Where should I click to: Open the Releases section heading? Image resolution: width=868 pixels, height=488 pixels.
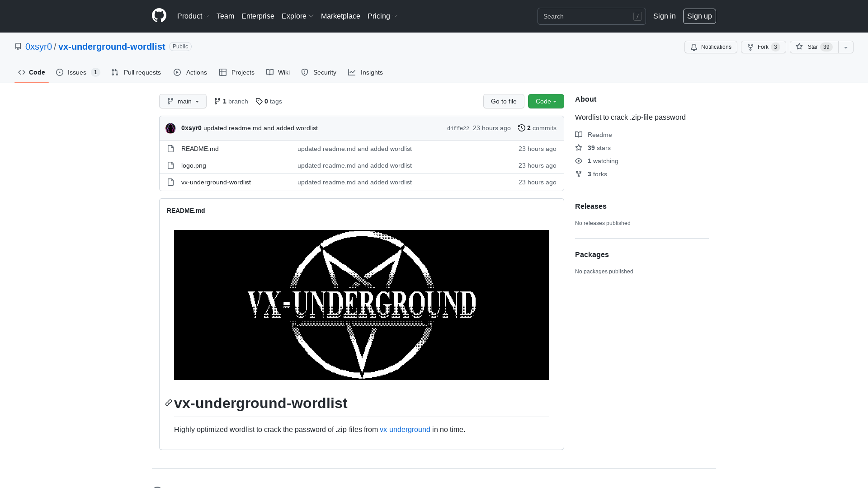[x=591, y=206]
